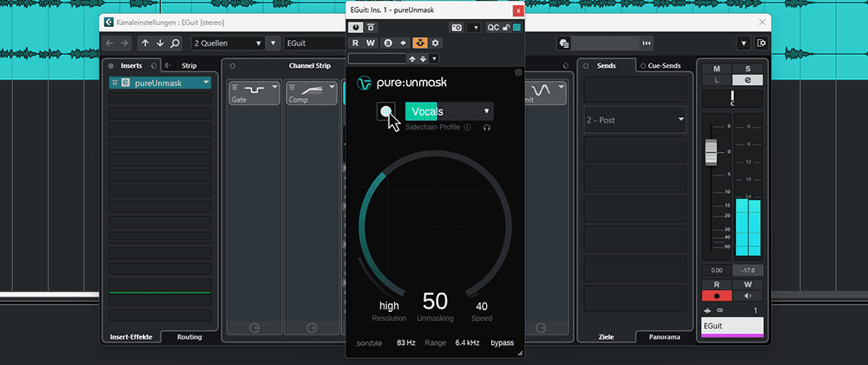Click the pan control showing C

click(733, 99)
